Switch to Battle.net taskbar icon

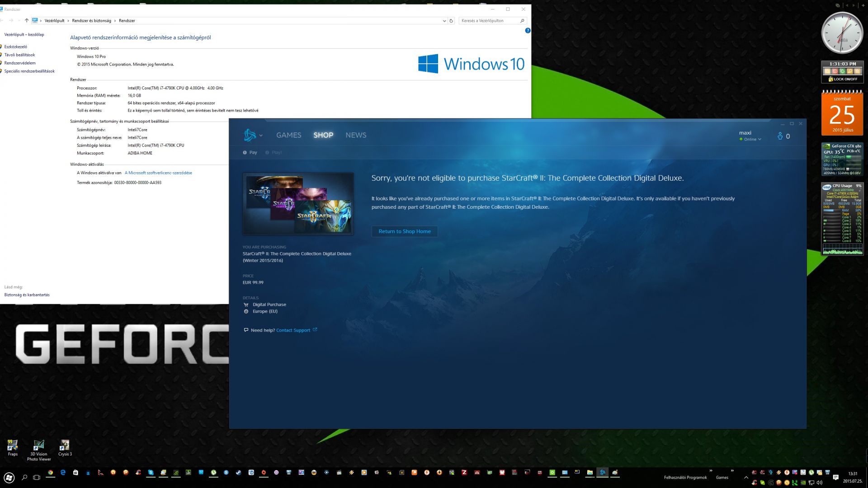click(602, 473)
